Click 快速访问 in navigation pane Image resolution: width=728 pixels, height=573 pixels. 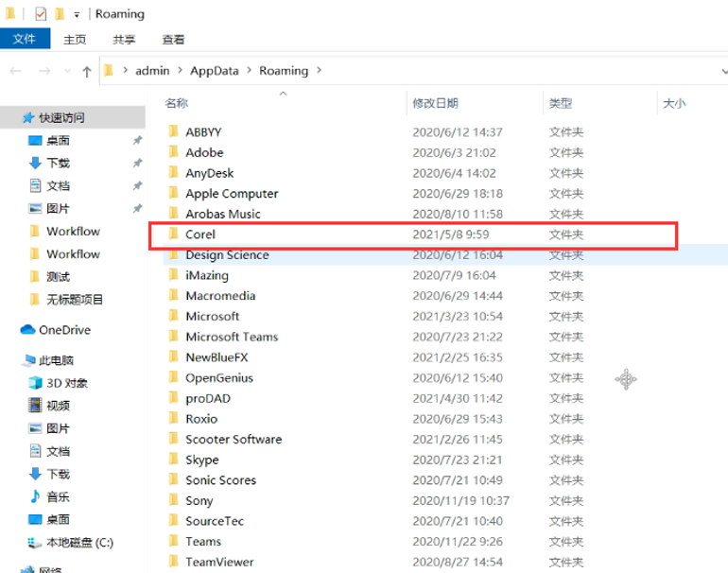pyautogui.click(x=61, y=117)
